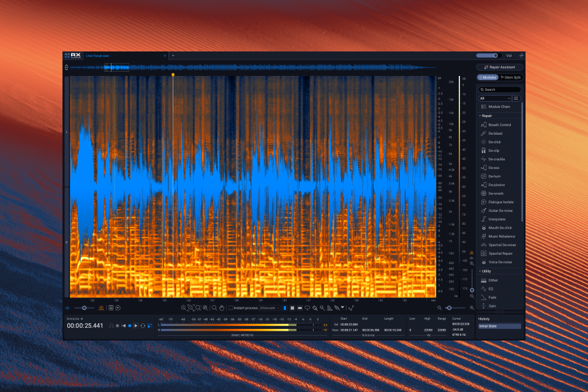588x392 pixels.
Task: Select the lasso selection tool
Action: pyautogui.click(x=307, y=308)
